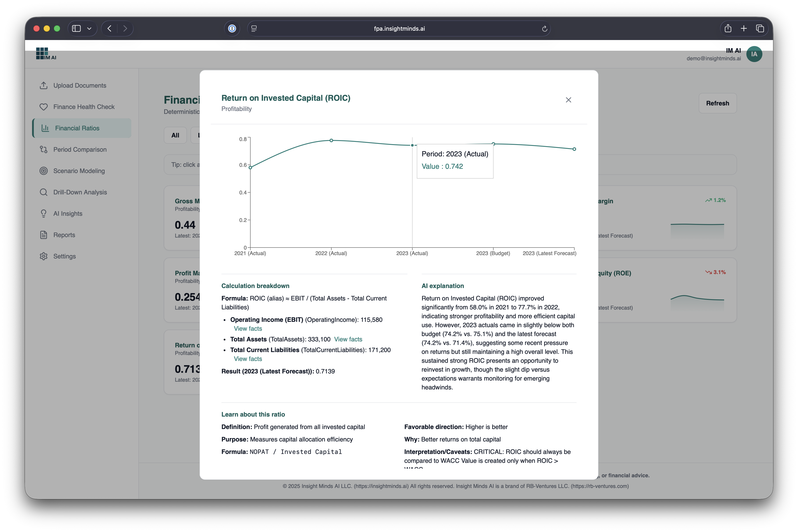Click the Finance Health Check heart icon
This screenshot has height=532, width=798.
point(43,107)
